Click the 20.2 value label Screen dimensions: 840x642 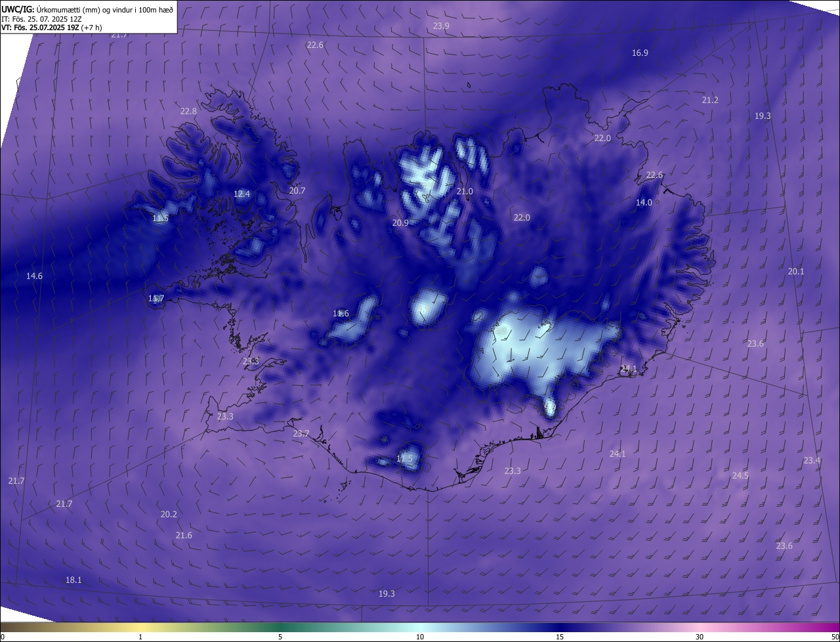(169, 514)
